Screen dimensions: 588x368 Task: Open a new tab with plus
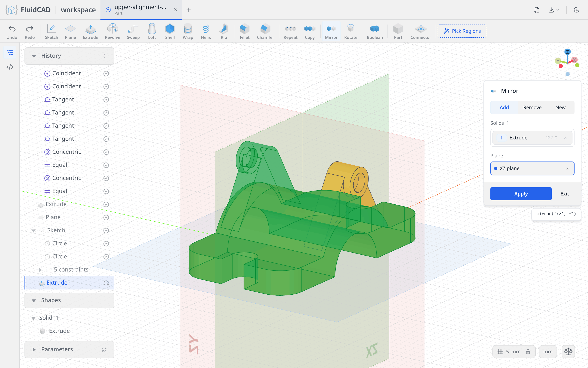pos(189,10)
